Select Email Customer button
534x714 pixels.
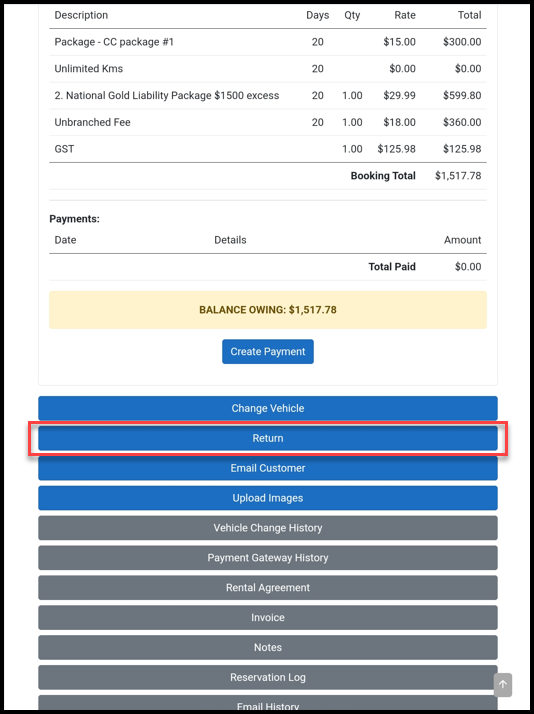tap(268, 468)
